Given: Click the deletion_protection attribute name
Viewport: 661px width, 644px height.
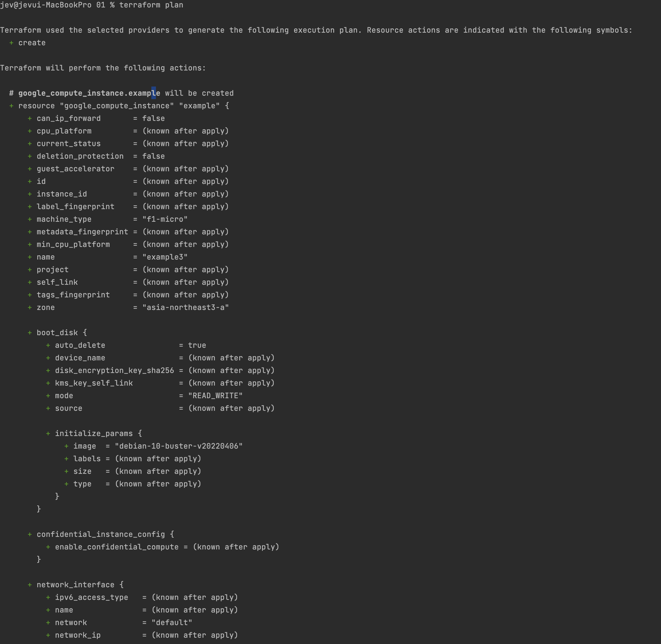Looking at the screenshot, I should (x=80, y=156).
